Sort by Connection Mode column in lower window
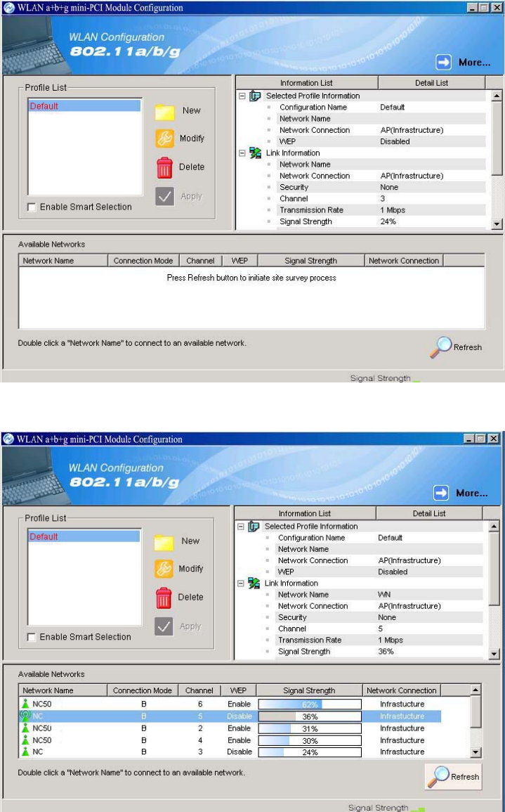This screenshot has width=505, height=812. coord(143,690)
